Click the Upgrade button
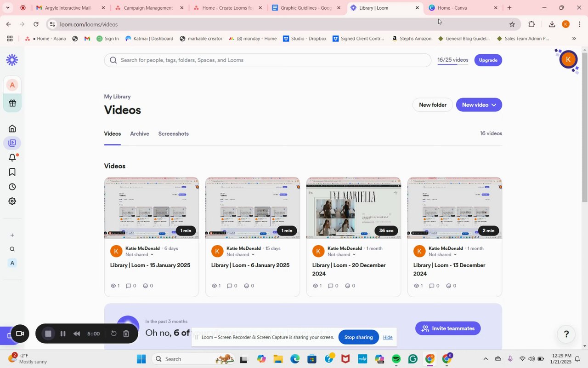 (x=488, y=60)
